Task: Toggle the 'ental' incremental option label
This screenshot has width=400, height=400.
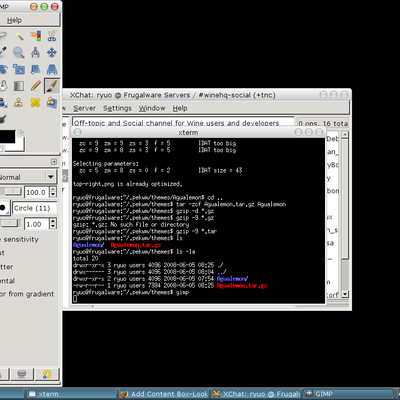Action: (x=7, y=281)
